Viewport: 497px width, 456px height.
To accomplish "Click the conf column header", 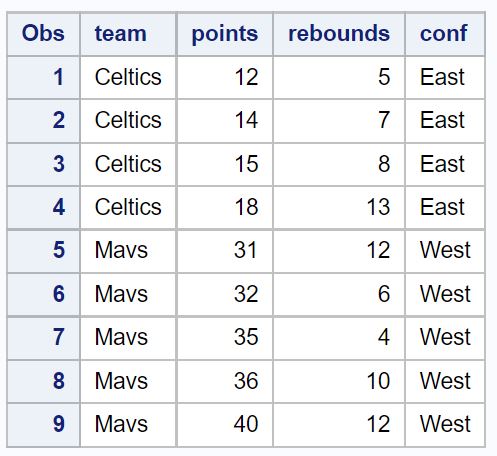I will point(445,34).
